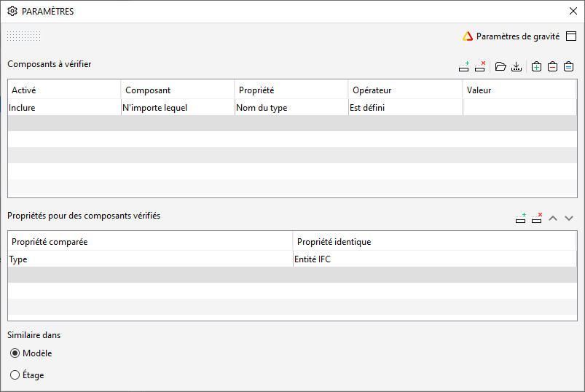Open the Nom du type property cell

coord(291,107)
